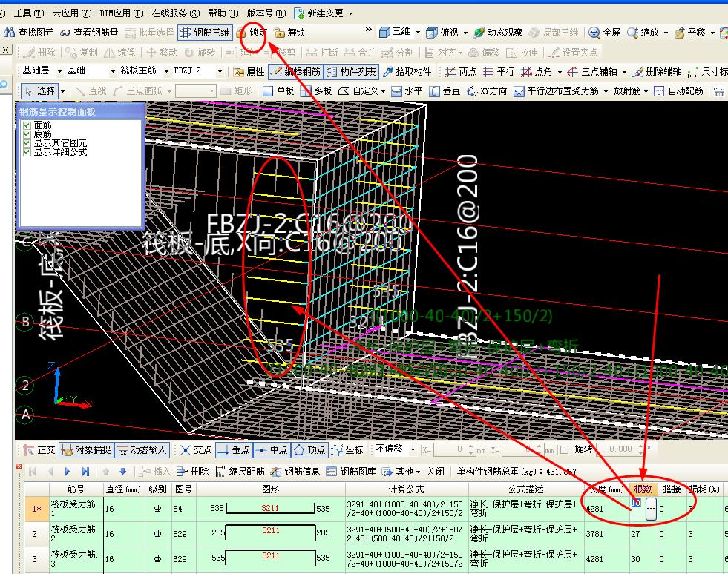Click the 锁定 lock tool
Image resolution: width=728 pixels, height=574 pixels.
pos(252,33)
